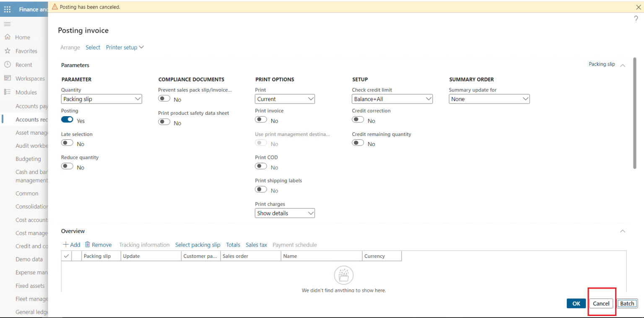Click the Batch button
This screenshot has width=644, height=318.
(627, 303)
